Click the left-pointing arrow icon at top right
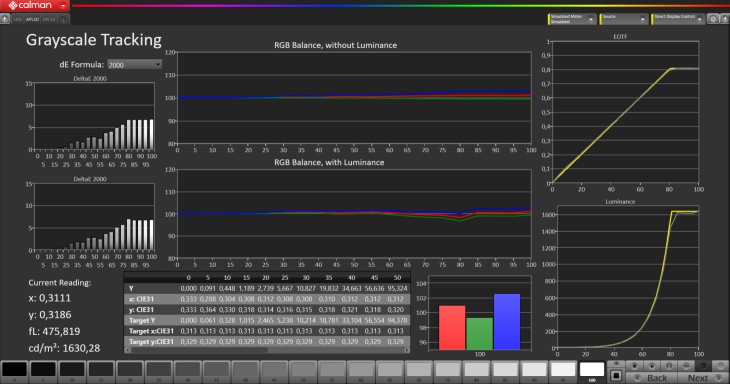730x384 pixels. tap(724, 19)
